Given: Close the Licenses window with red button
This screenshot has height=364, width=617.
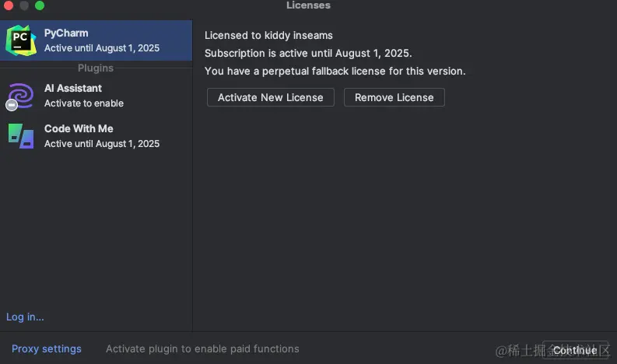Looking at the screenshot, I should [9, 5].
